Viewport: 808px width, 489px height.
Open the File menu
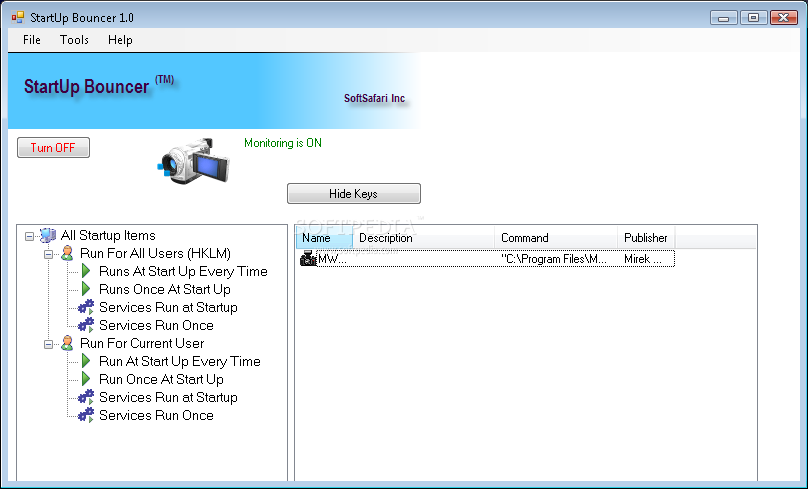(x=31, y=40)
